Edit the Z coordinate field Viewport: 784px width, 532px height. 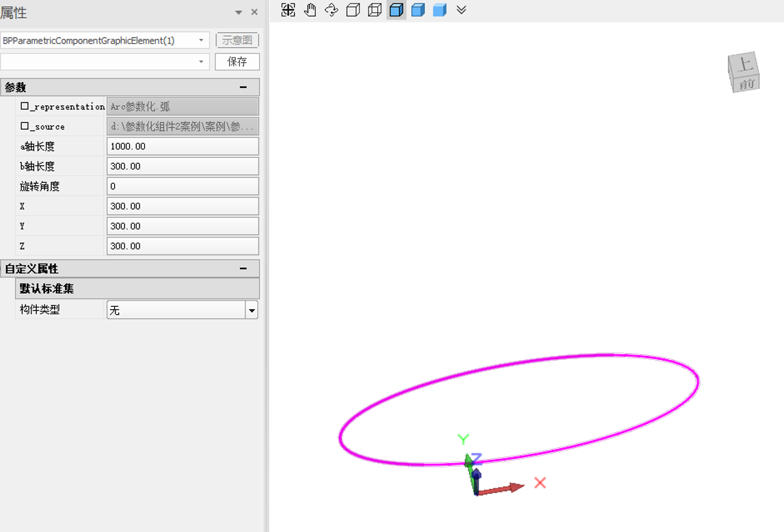click(x=183, y=247)
